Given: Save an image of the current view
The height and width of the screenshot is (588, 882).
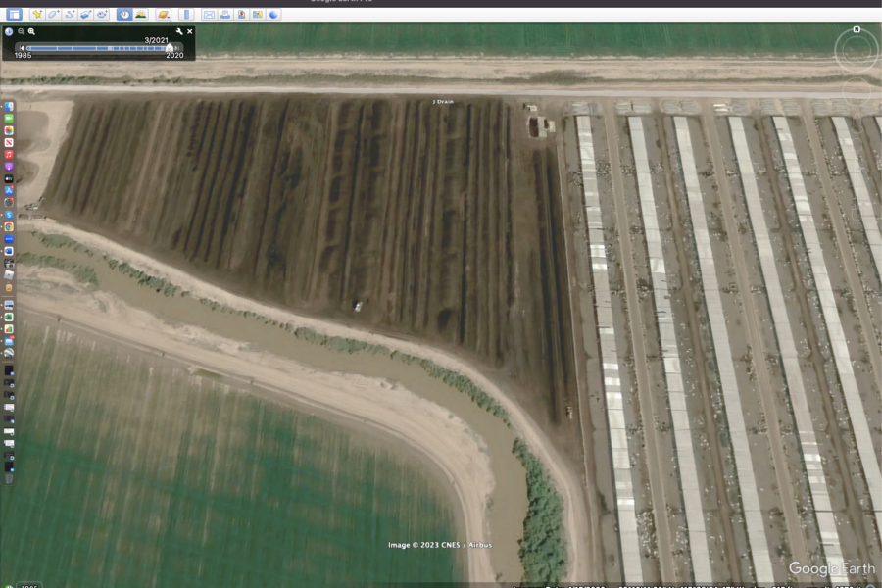Looking at the screenshot, I should point(241,14).
